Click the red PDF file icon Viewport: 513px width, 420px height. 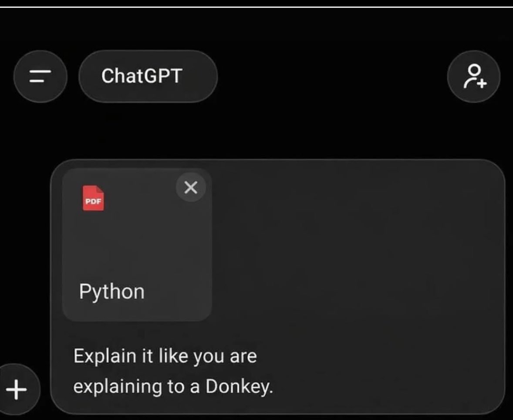tap(93, 198)
